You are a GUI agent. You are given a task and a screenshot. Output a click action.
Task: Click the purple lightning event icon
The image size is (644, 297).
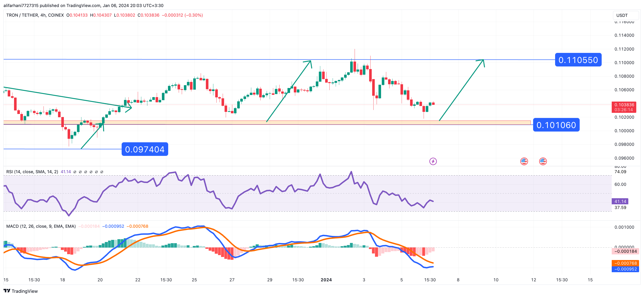pos(433,161)
